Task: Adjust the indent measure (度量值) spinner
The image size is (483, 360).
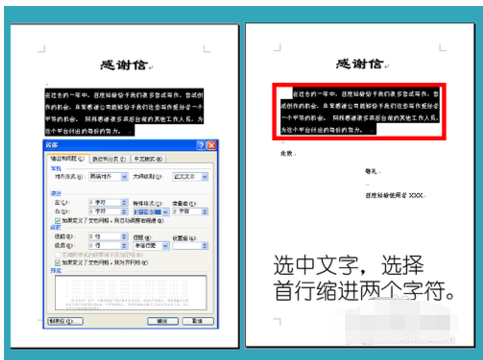Action: pos(205,211)
